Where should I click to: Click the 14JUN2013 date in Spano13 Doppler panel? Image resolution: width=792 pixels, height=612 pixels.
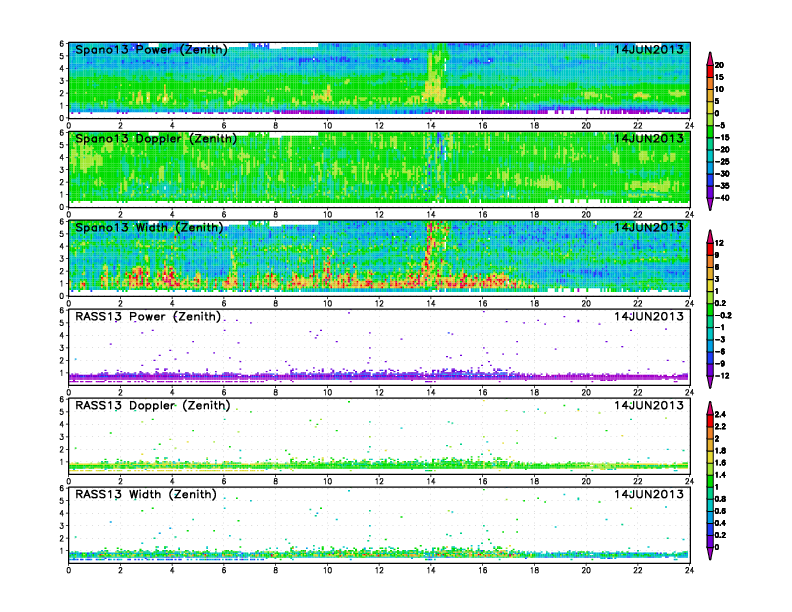[x=649, y=138]
